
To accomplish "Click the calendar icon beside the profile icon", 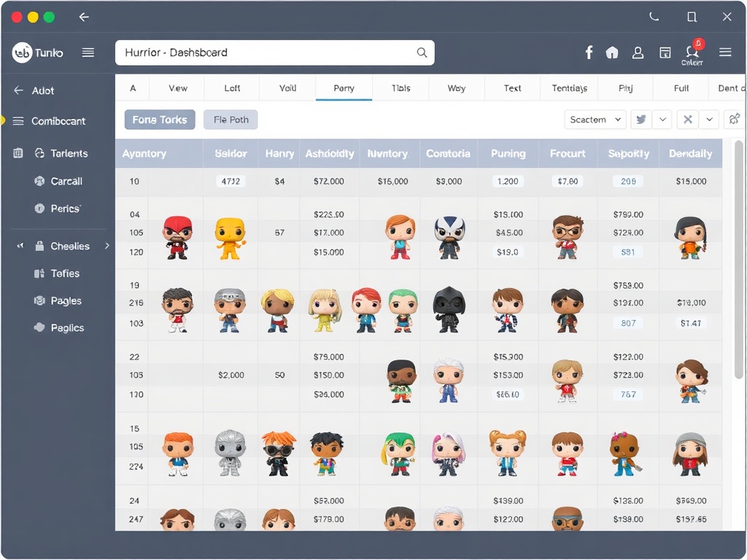I will coord(665,52).
